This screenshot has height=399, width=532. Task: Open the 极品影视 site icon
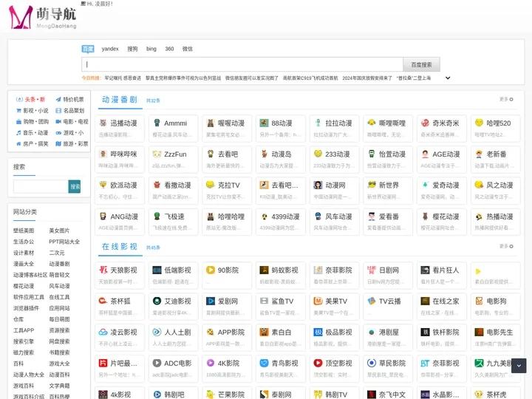(x=318, y=332)
